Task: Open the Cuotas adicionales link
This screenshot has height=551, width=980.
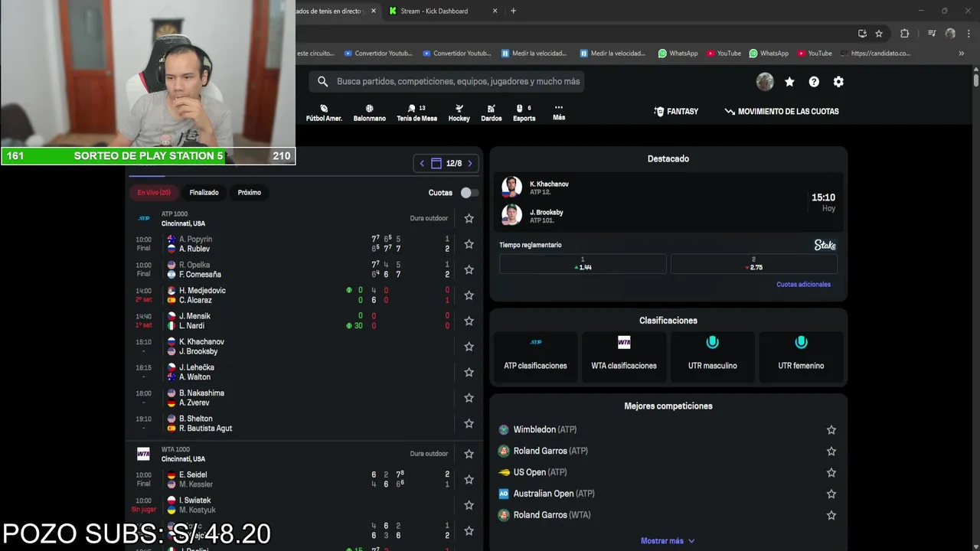Action: (803, 284)
